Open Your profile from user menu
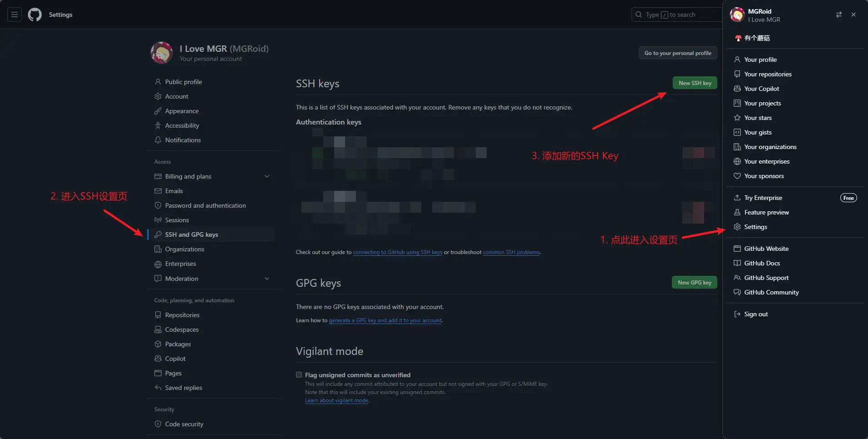This screenshot has width=868, height=439. tap(795, 60)
